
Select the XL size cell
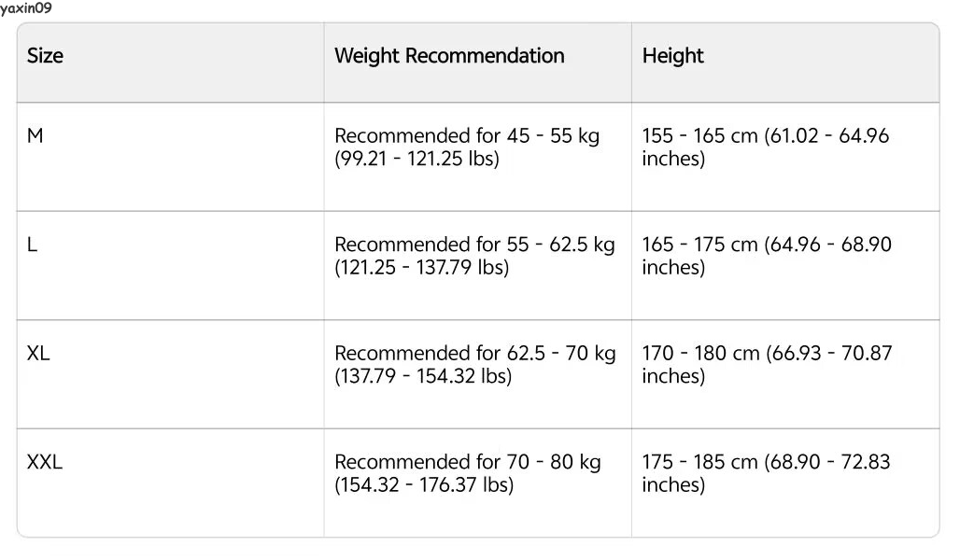click(x=38, y=354)
